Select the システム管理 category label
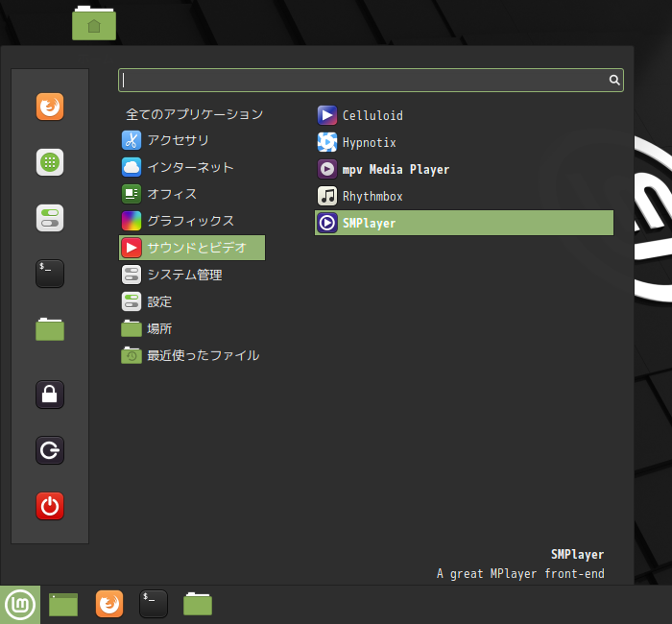Image resolution: width=672 pixels, height=624 pixels. point(184,275)
